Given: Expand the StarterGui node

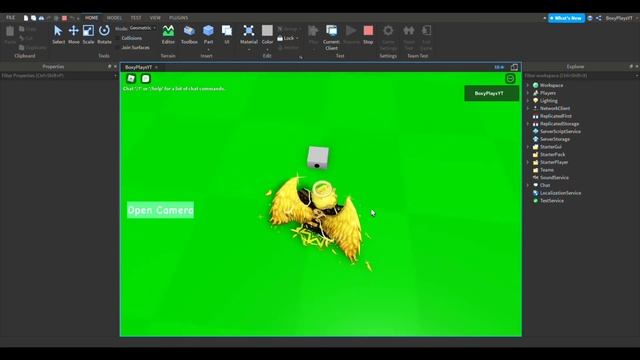Looking at the screenshot, I should (x=528, y=147).
